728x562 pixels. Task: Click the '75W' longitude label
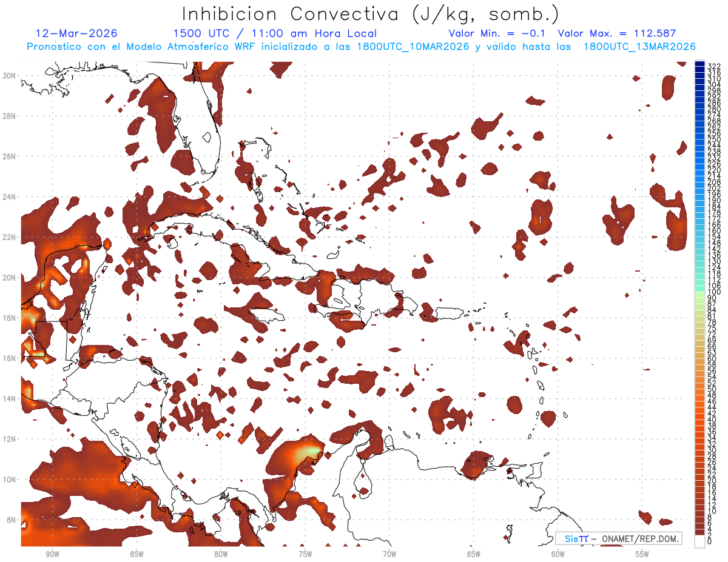point(305,554)
